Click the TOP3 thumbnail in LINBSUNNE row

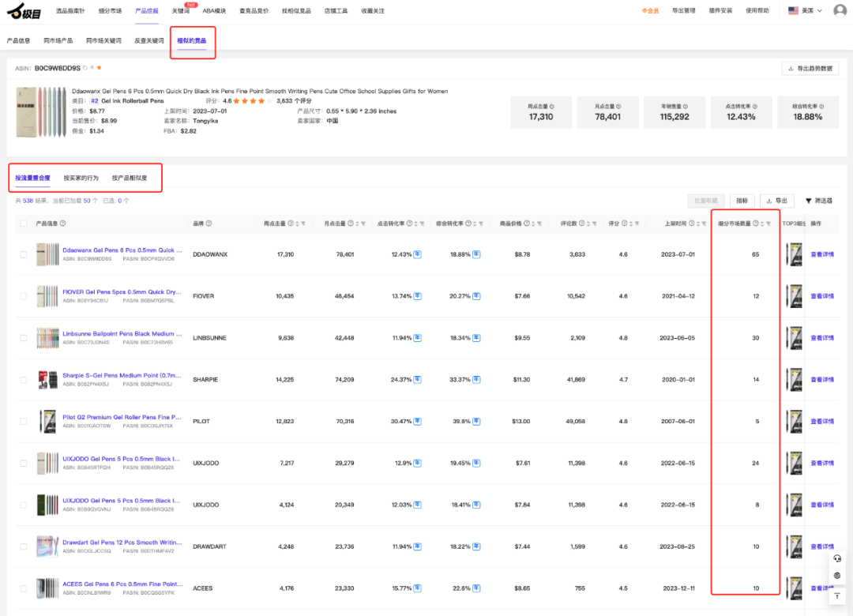point(795,338)
